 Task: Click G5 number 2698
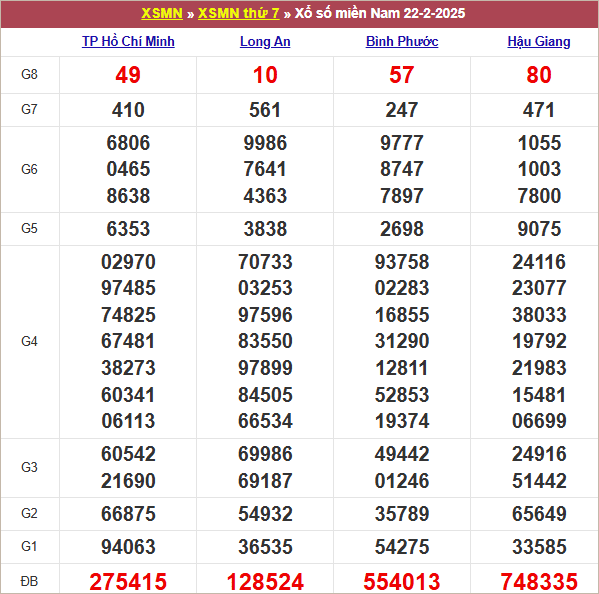tap(402, 229)
